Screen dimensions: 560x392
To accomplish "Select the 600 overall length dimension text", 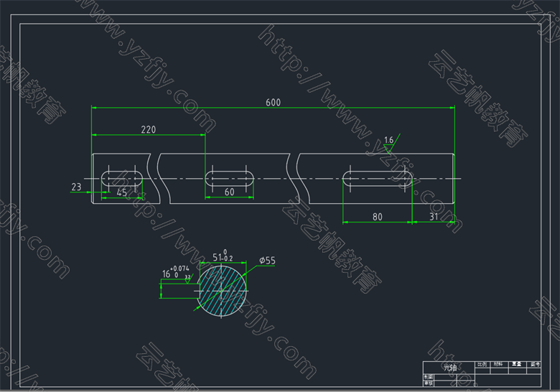I will tap(274, 103).
